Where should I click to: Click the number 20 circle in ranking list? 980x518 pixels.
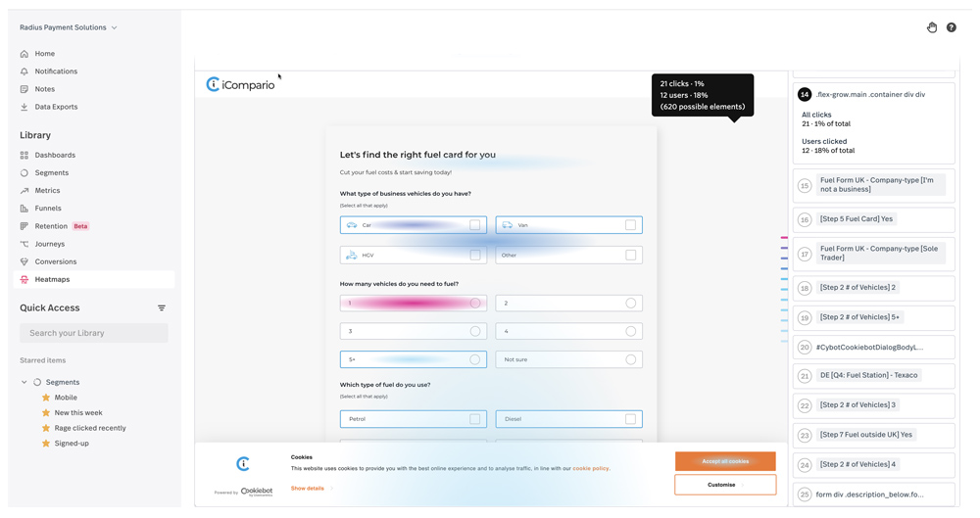805,348
